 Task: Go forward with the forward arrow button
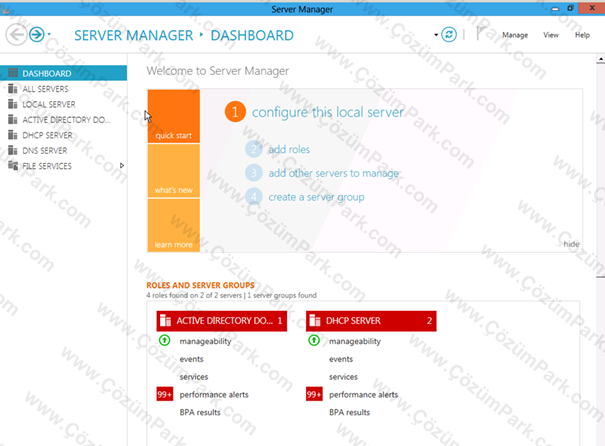pyautogui.click(x=37, y=35)
